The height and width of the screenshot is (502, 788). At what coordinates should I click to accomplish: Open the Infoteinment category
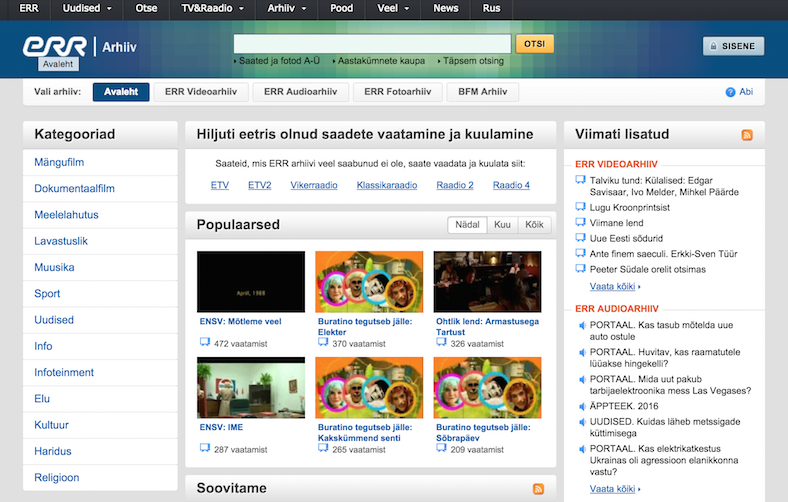64,372
